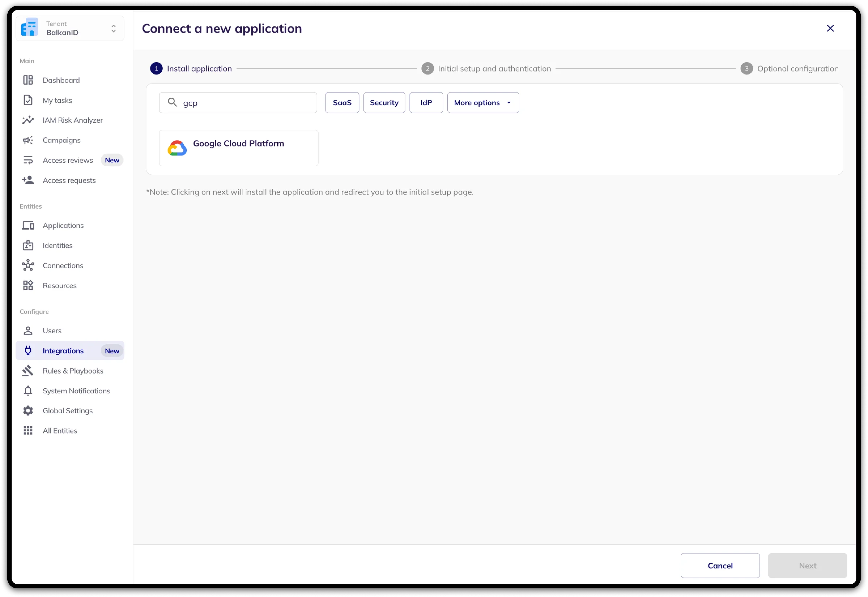Click the All Entities grid icon
Image resolution: width=868 pixels, height=597 pixels.
click(28, 430)
